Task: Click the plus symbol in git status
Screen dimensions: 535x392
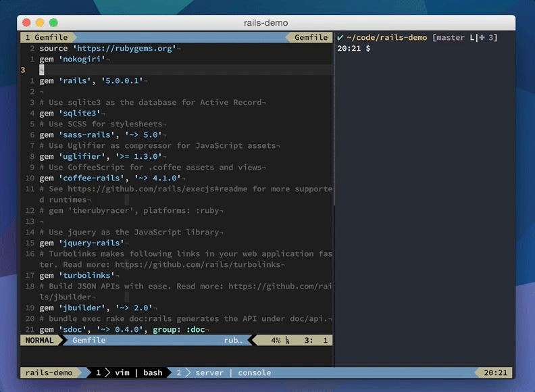Action: point(482,38)
